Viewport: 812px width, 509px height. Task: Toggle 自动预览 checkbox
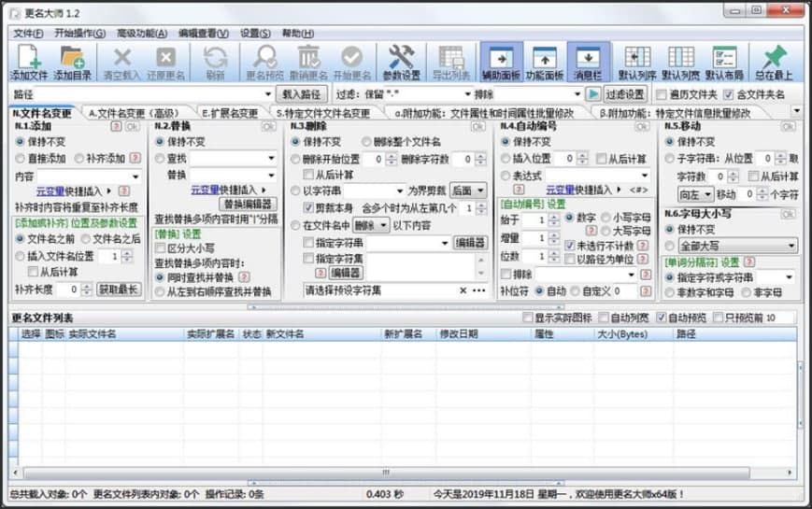(x=662, y=318)
